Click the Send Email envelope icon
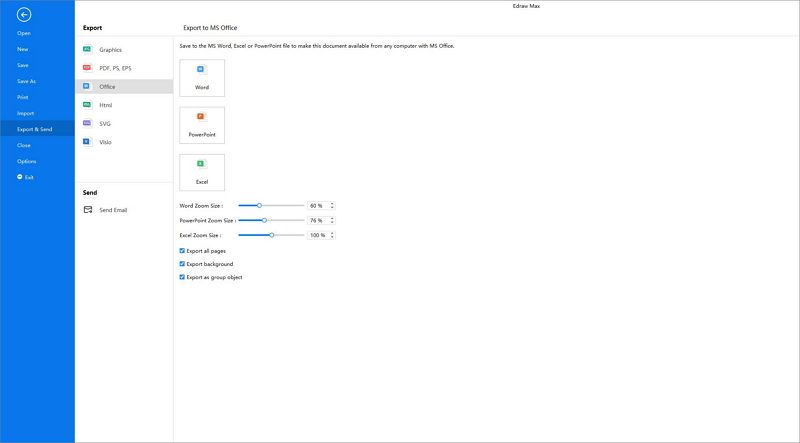The height and width of the screenshot is (443, 800). (88, 210)
